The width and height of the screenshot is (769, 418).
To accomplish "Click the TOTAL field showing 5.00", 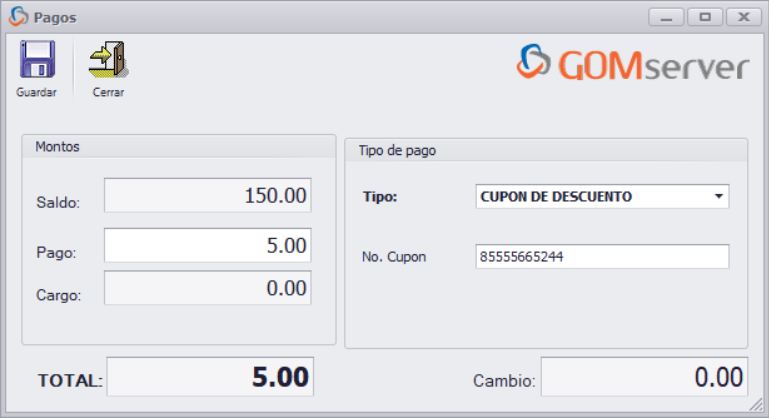I will (x=210, y=377).
